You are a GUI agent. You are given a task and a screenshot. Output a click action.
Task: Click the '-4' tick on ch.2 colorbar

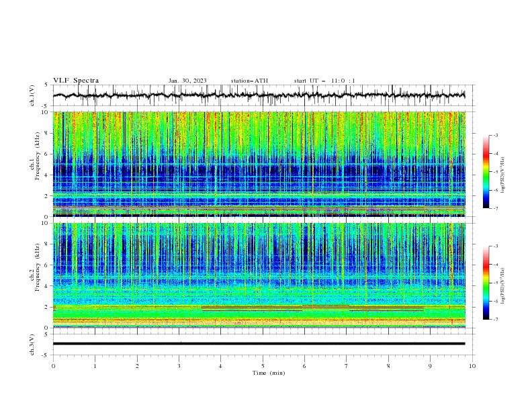(496, 265)
